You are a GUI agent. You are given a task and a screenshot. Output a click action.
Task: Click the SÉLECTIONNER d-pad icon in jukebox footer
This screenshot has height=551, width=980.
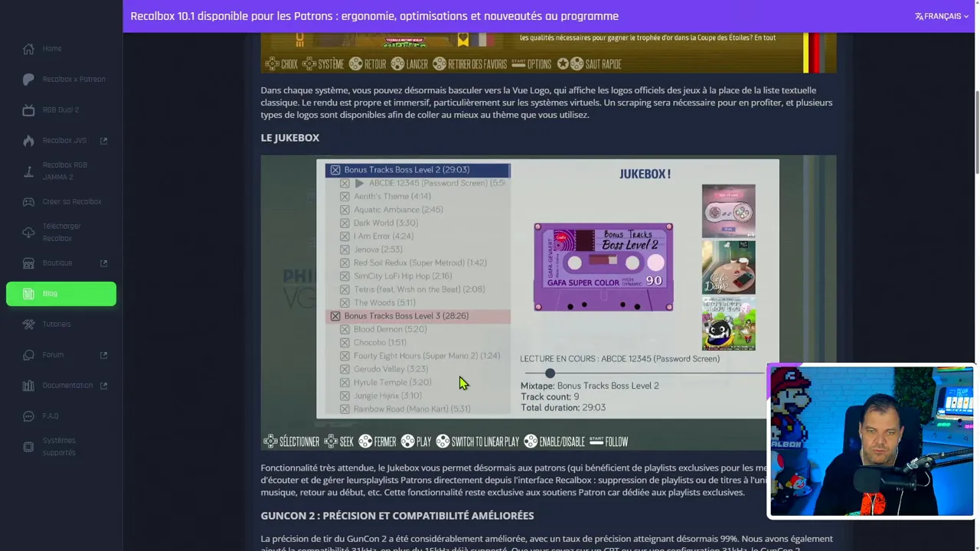pos(270,442)
